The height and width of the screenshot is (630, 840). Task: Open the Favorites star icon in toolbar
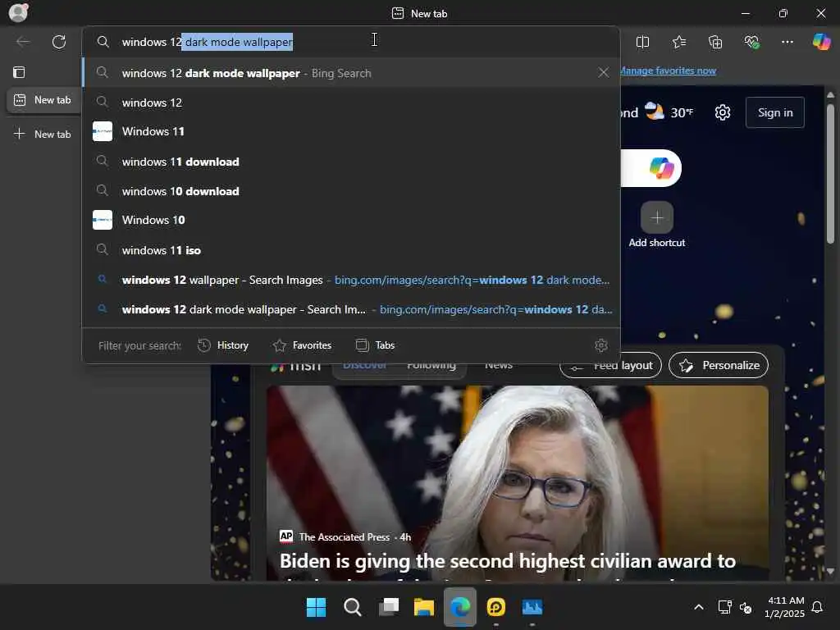point(678,42)
